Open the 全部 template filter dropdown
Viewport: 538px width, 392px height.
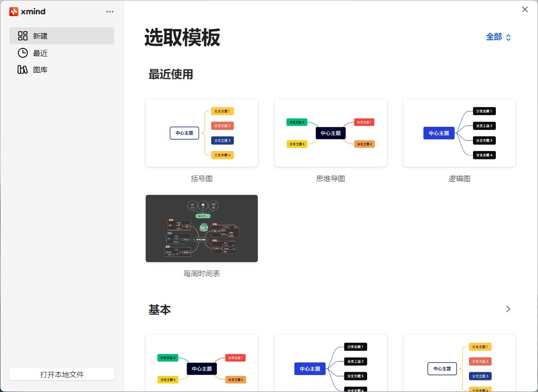click(x=495, y=37)
